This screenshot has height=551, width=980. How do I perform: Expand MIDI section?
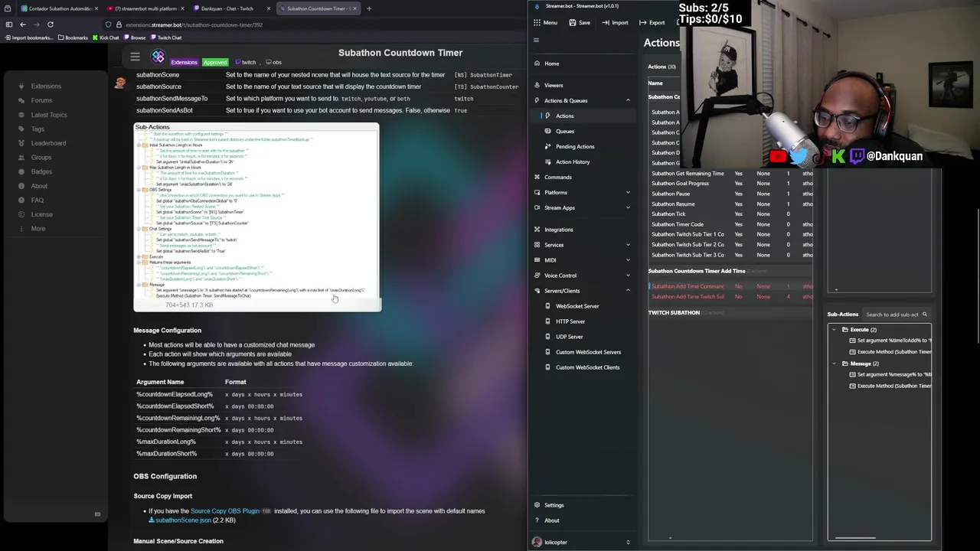[x=628, y=260]
